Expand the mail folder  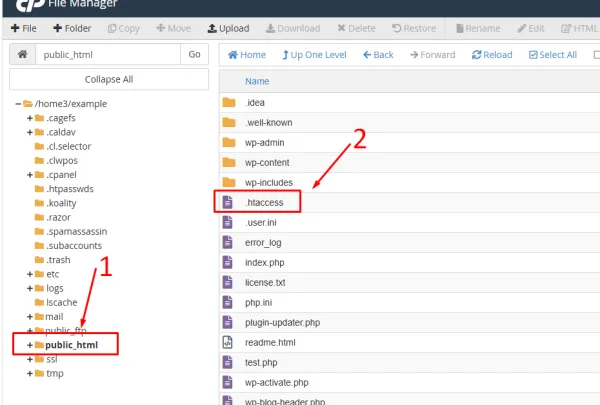[30, 317]
